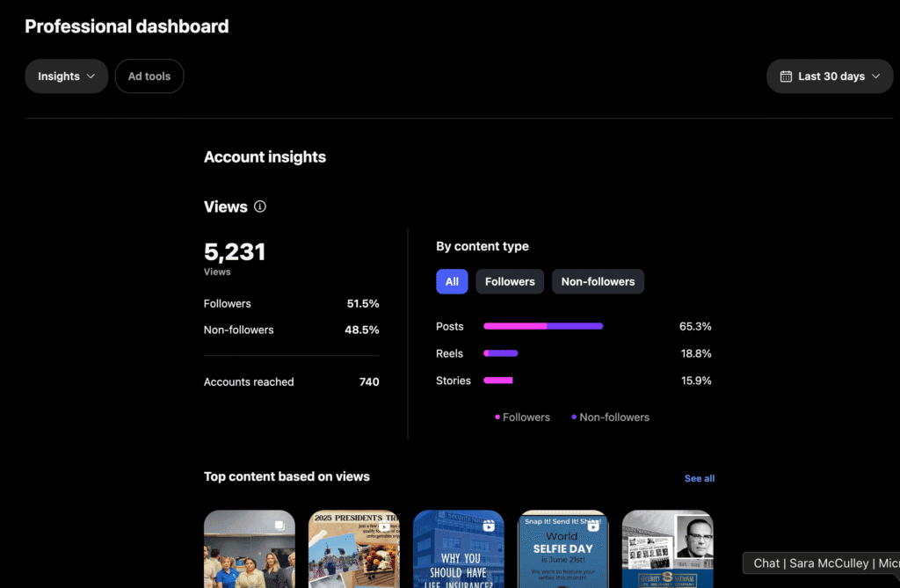The height and width of the screenshot is (588, 900).
Task: Select the All content type filter
Action: [x=452, y=281]
